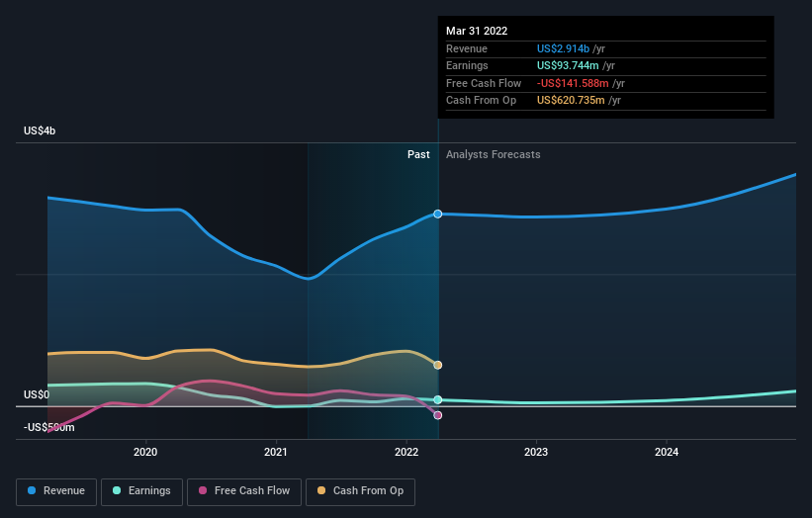The width and height of the screenshot is (812, 518).
Task: Select the 2021 x-axis label
Action: (x=276, y=452)
